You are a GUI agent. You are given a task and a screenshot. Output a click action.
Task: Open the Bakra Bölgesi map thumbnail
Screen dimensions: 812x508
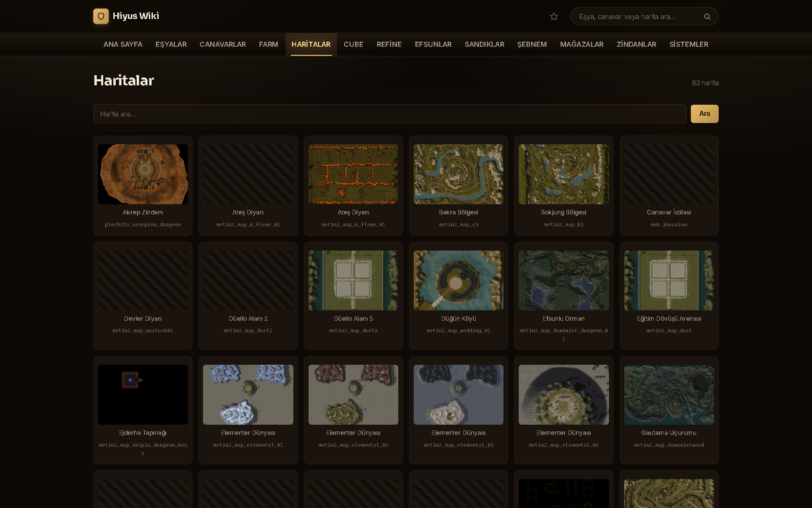click(458, 174)
